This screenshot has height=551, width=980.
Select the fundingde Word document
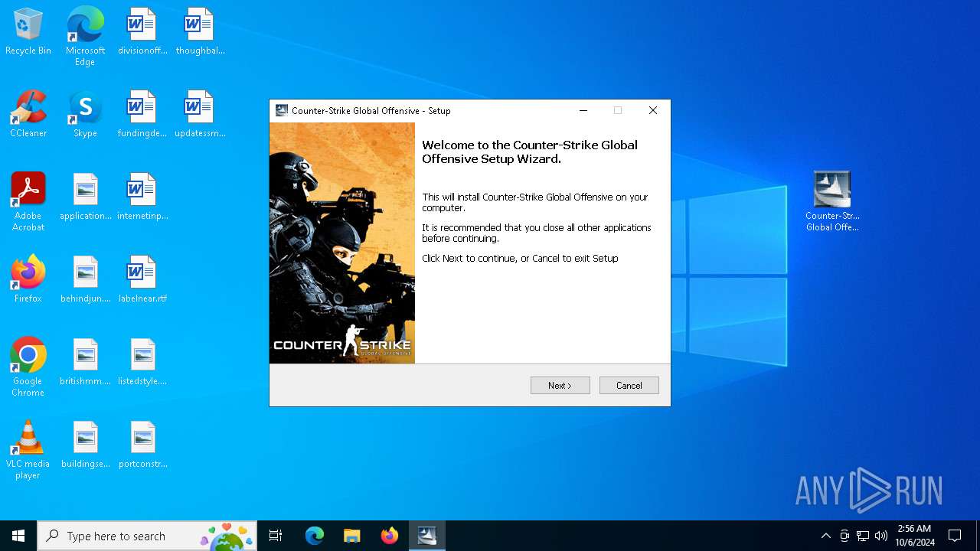142,115
